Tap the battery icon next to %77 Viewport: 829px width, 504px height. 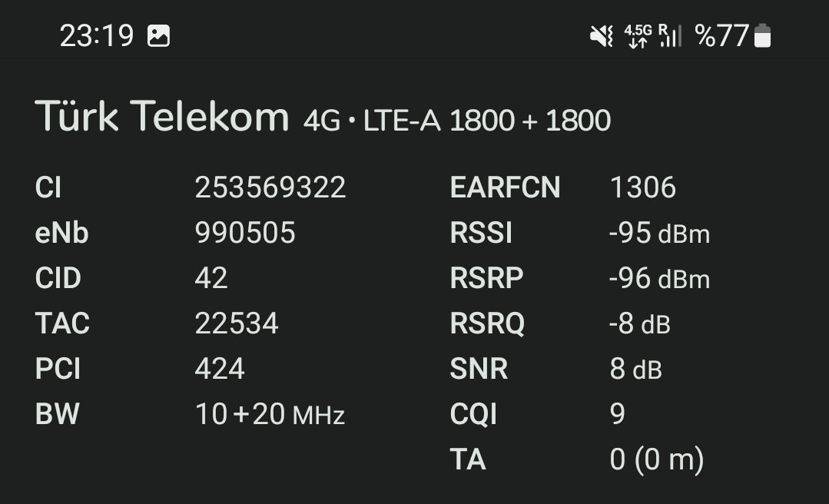(762, 35)
